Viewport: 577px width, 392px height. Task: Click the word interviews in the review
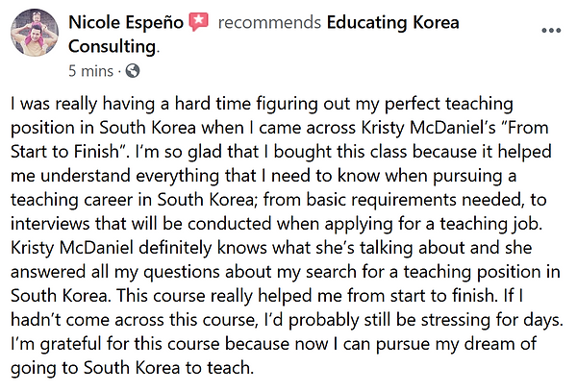coord(50,224)
